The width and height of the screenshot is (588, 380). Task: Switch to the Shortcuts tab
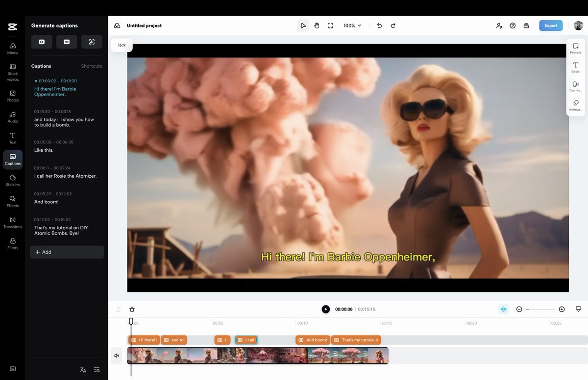(x=92, y=66)
